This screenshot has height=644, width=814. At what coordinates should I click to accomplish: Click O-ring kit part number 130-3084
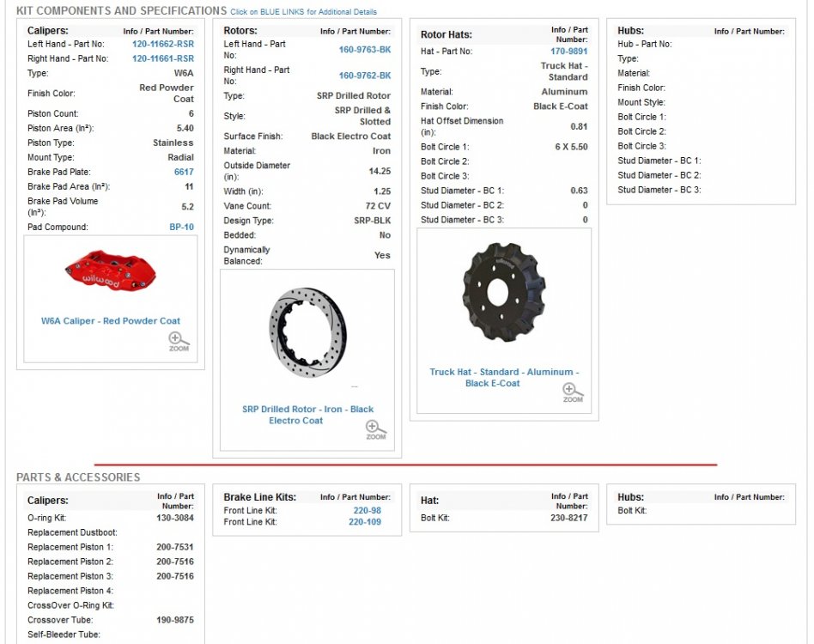point(175,518)
